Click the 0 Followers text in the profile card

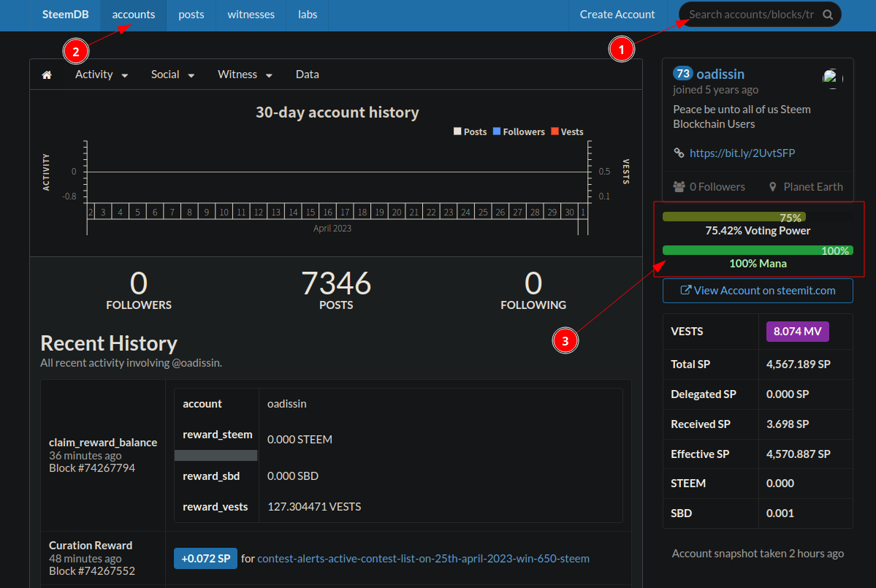point(717,187)
